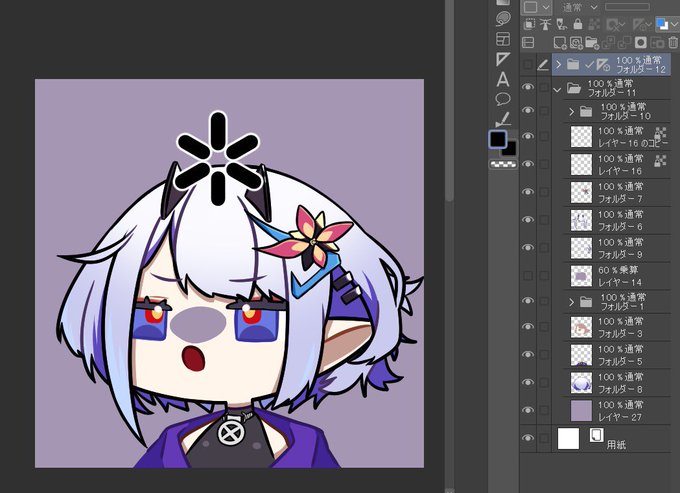Click the new raster layer icon

point(560,42)
